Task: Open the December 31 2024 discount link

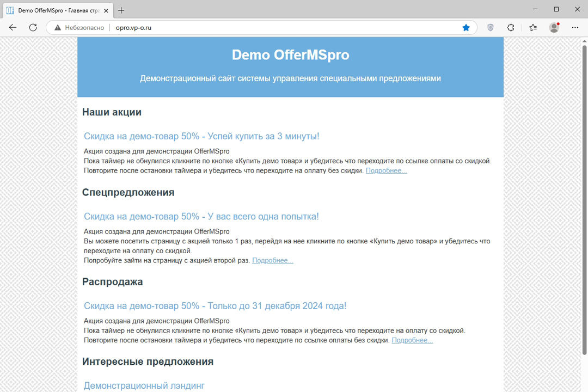Action: (215, 306)
